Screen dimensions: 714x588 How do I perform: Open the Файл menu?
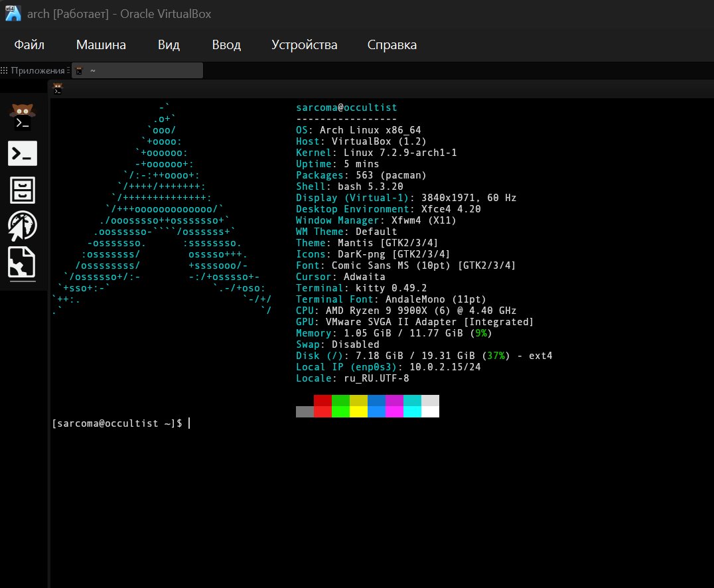tap(29, 44)
